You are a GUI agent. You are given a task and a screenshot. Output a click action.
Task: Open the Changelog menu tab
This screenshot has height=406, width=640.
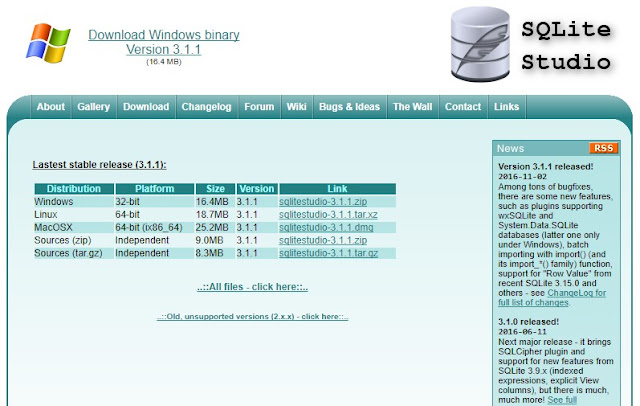[207, 107]
